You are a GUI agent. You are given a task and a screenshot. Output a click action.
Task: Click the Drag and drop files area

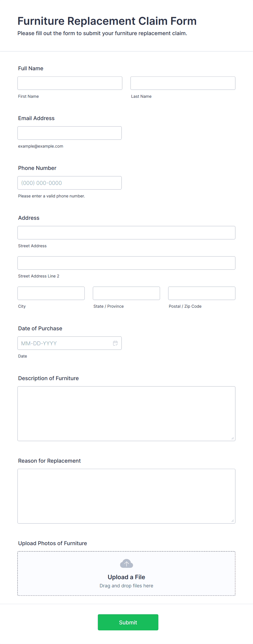(126, 586)
